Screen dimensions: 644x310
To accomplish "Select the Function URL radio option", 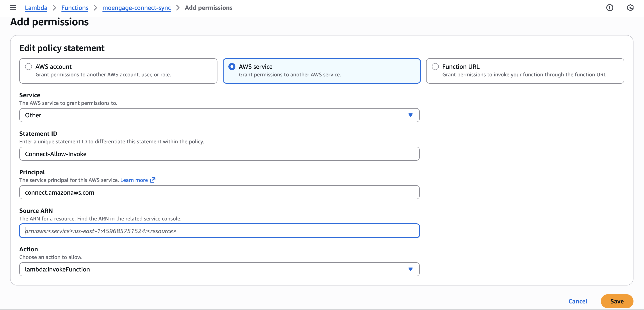I will pos(435,67).
